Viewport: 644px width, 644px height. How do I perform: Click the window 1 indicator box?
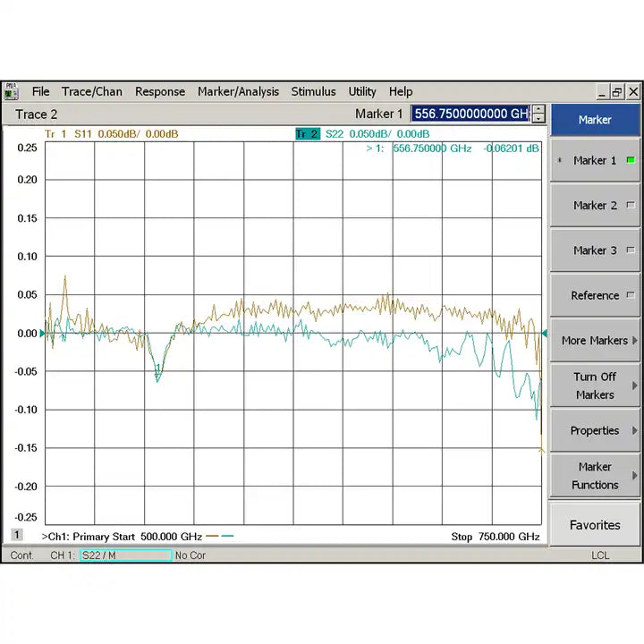[16, 535]
